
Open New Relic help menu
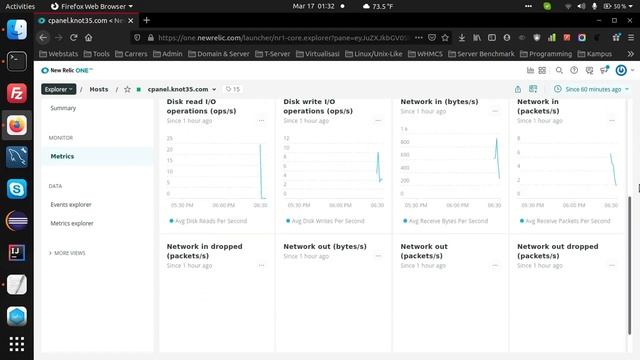(x=574, y=70)
